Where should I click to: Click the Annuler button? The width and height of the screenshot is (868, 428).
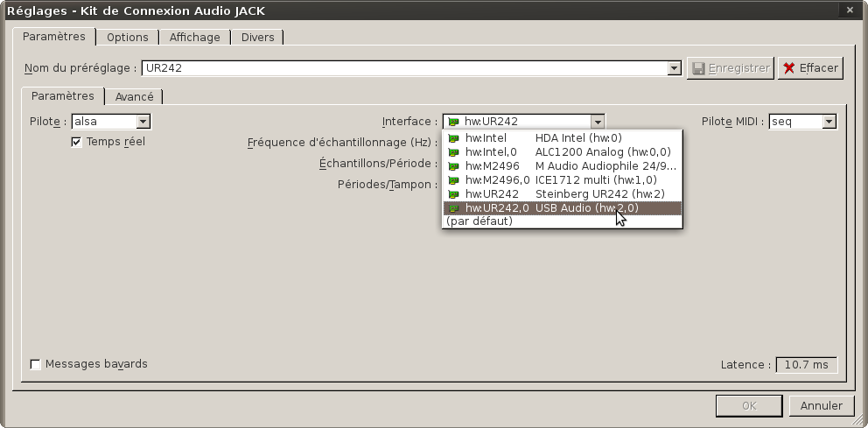coord(821,406)
